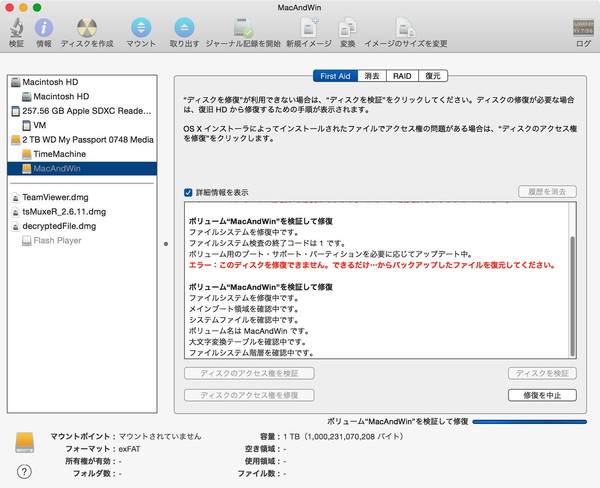The image size is (600, 488).
Task: Click the 修復を中止 button
Action: (542, 395)
